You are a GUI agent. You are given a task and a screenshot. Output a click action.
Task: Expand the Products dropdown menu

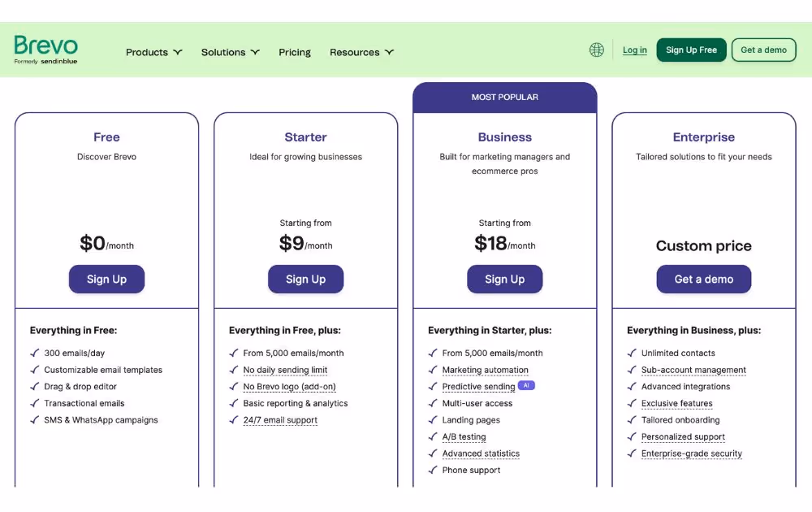153,53
